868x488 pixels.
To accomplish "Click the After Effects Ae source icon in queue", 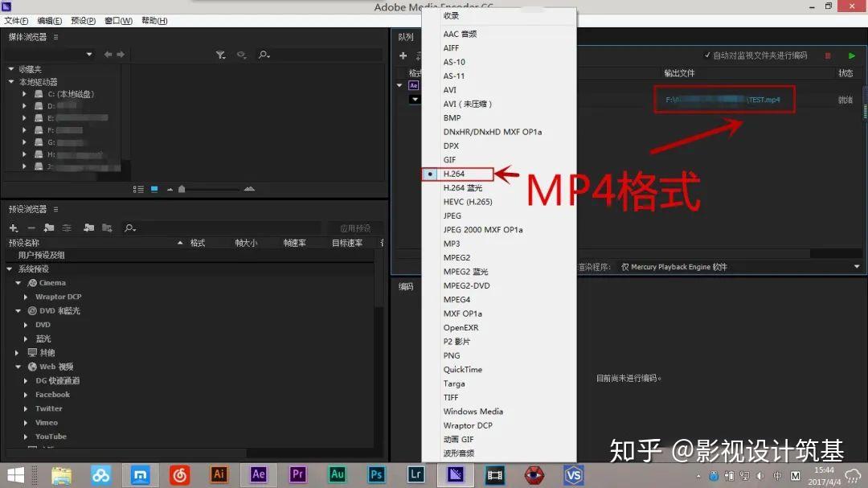I will (x=414, y=85).
